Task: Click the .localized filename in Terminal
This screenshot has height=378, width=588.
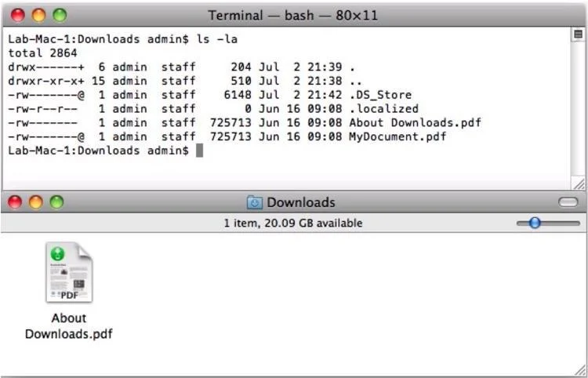Action: pyautogui.click(x=383, y=109)
